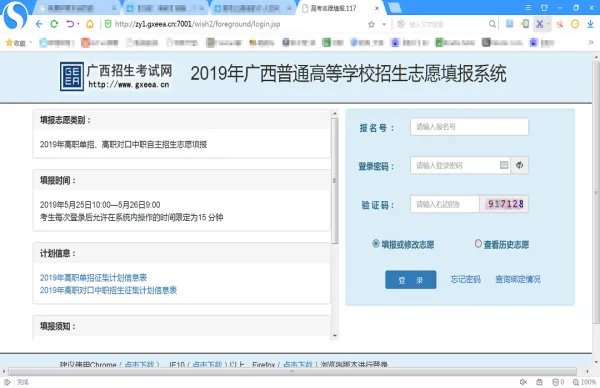Click the left panel vertical scrollbar thumb
600x388 pixels.
pyautogui.click(x=335, y=181)
